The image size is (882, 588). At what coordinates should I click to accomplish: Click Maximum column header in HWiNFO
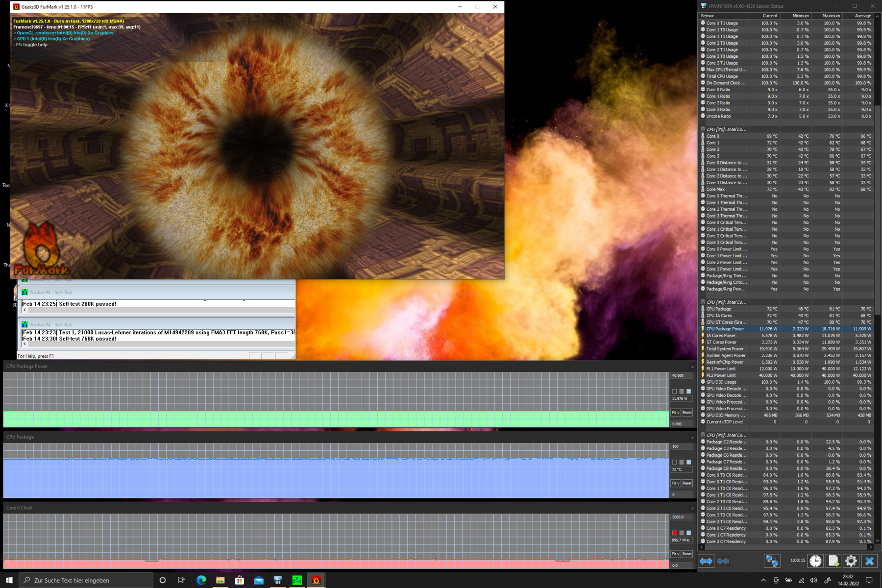[x=826, y=16]
